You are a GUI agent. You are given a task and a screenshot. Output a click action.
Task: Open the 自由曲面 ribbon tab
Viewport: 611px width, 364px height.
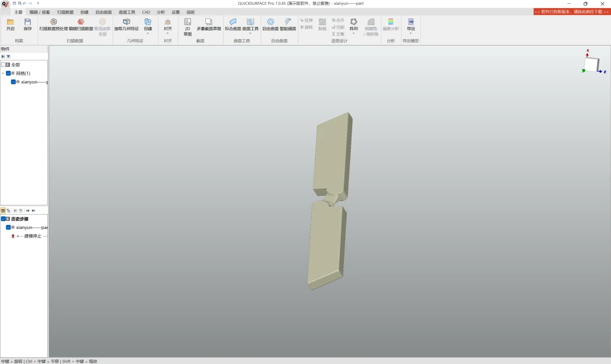[x=103, y=12]
